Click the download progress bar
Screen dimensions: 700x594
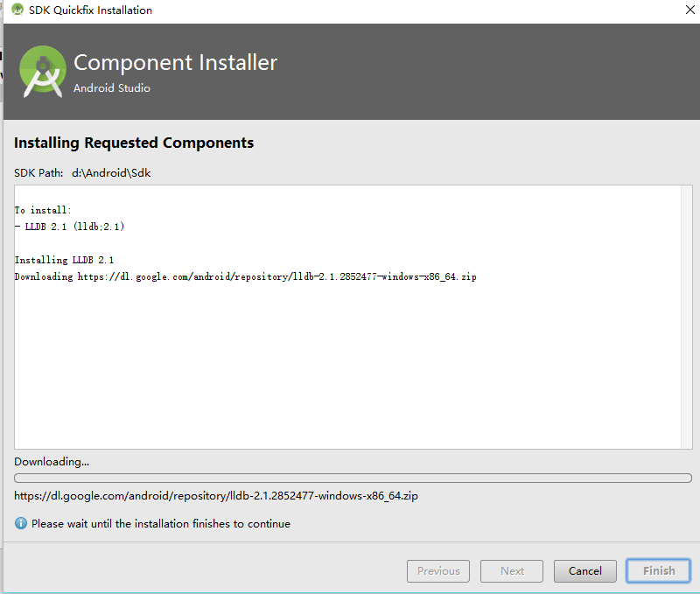[353, 478]
